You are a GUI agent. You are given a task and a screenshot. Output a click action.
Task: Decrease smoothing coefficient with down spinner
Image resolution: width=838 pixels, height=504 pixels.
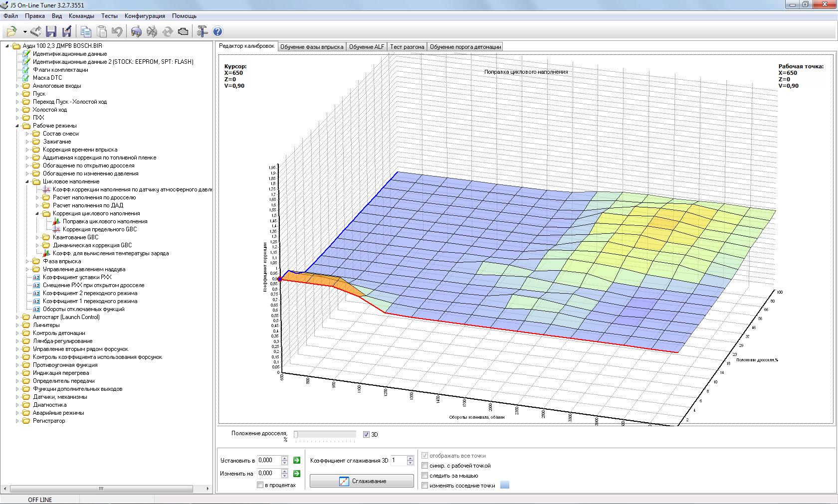pos(410,463)
